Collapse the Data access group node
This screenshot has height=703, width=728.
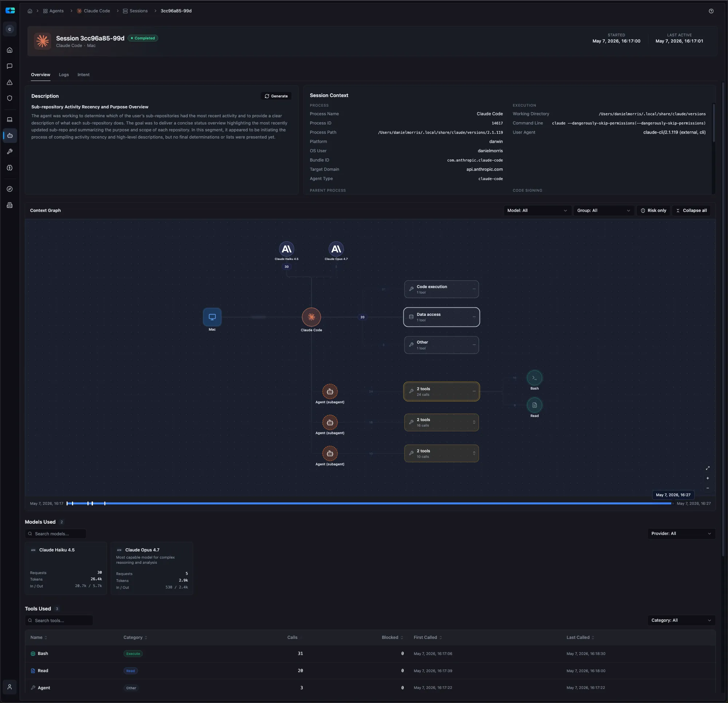click(x=474, y=317)
